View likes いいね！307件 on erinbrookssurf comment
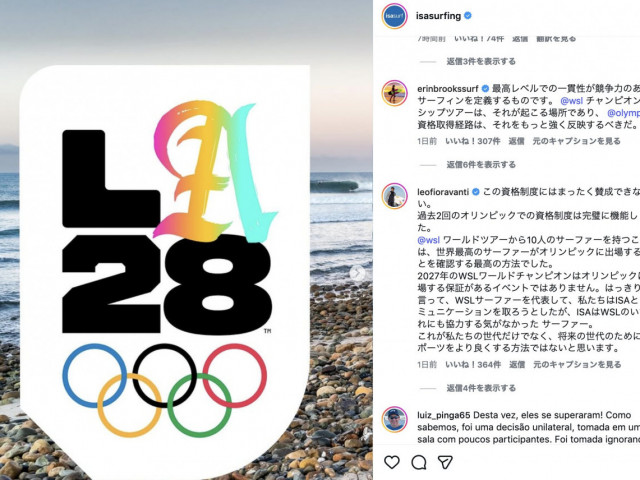Screen dimensions: 640x480 pos(473,141)
